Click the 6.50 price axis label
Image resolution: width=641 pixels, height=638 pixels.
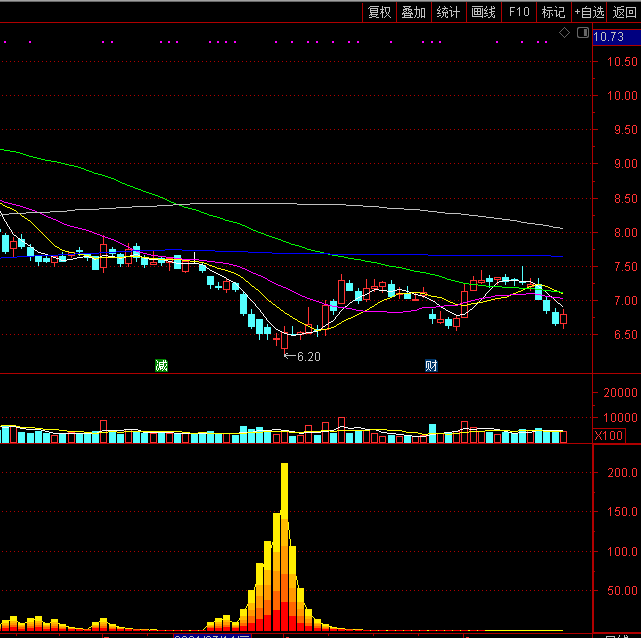tap(625, 335)
